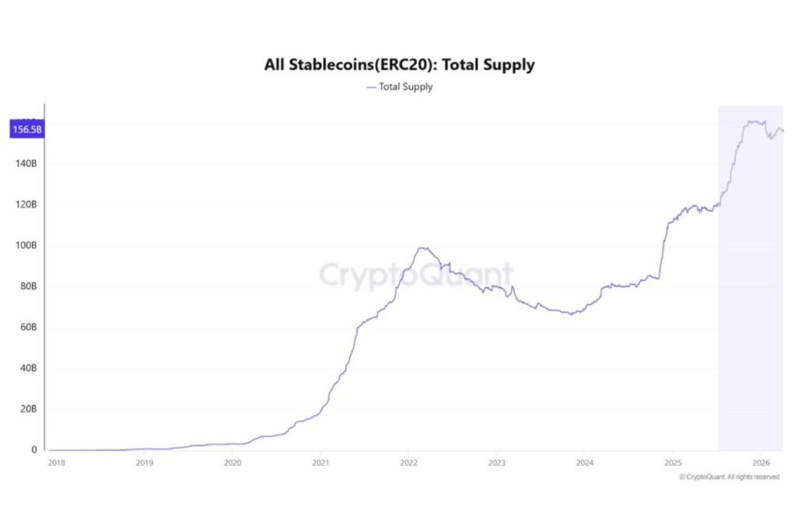799x532 pixels.
Task: Select the 2022 x-axis label
Action: click(x=409, y=463)
